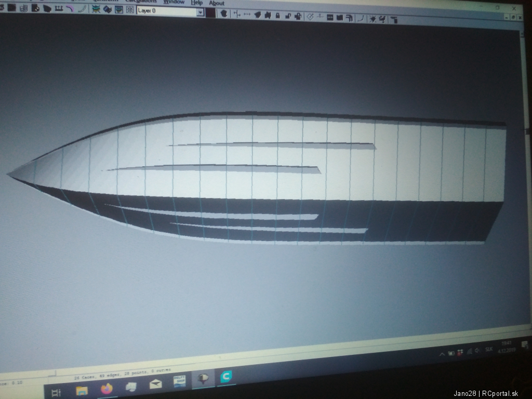This screenshot has height=399, width=532.
Task: Open the Help menu
Action: (x=197, y=3)
